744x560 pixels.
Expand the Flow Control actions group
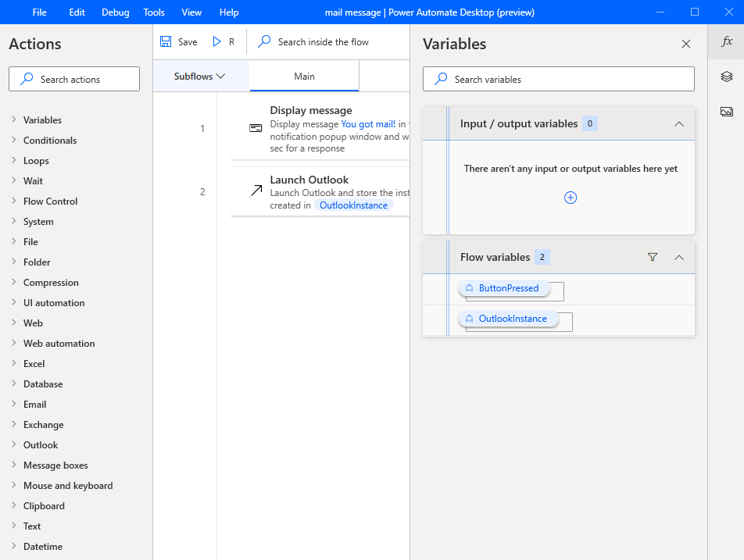click(x=14, y=201)
